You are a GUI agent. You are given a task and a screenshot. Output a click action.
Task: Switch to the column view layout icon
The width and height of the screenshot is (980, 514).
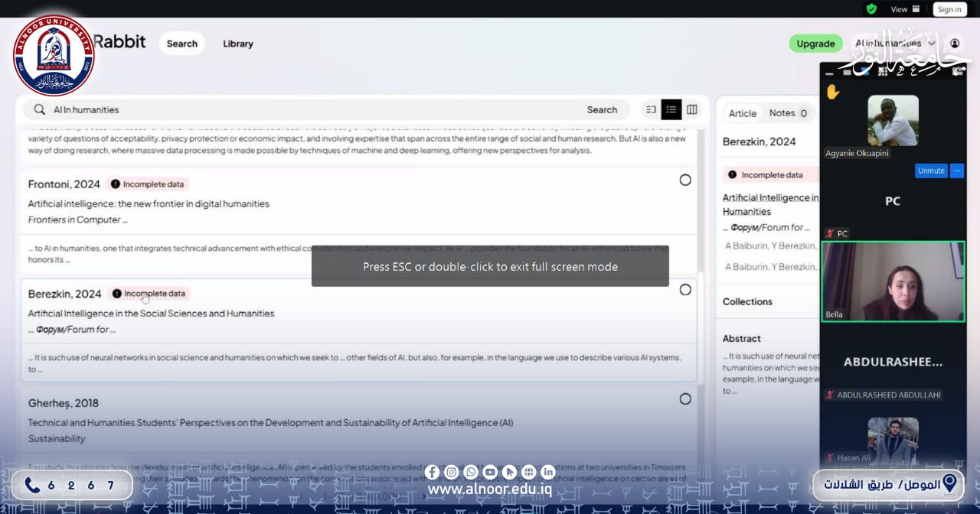coord(692,109)
